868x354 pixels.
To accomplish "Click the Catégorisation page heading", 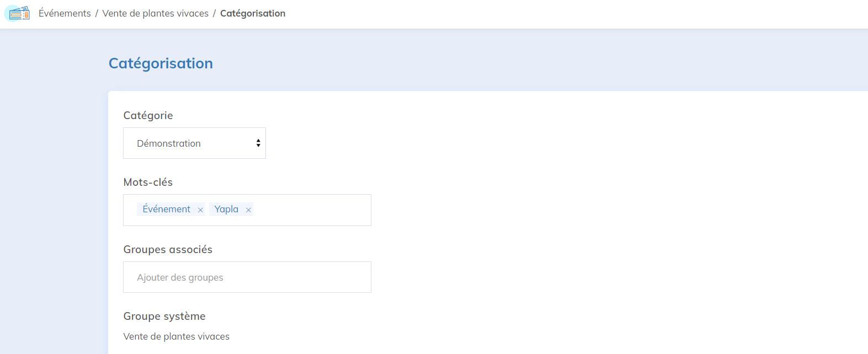I will pos(161,63).
